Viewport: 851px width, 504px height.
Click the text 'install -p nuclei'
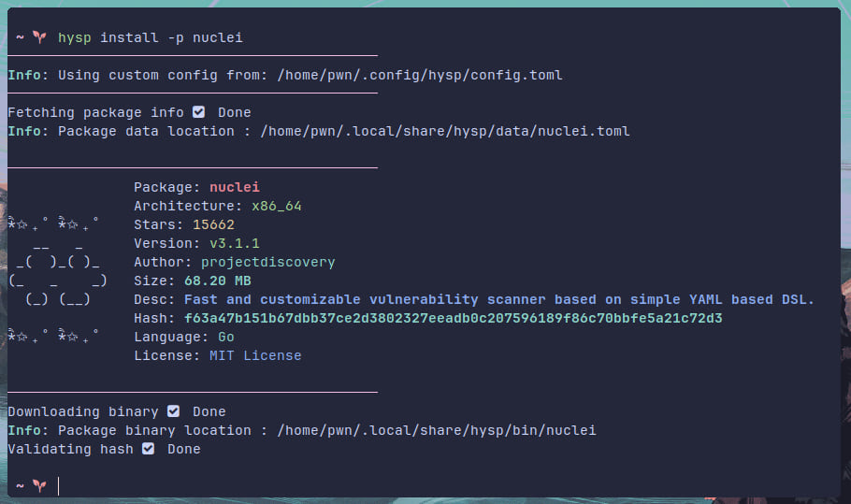(x=171, y=37)
